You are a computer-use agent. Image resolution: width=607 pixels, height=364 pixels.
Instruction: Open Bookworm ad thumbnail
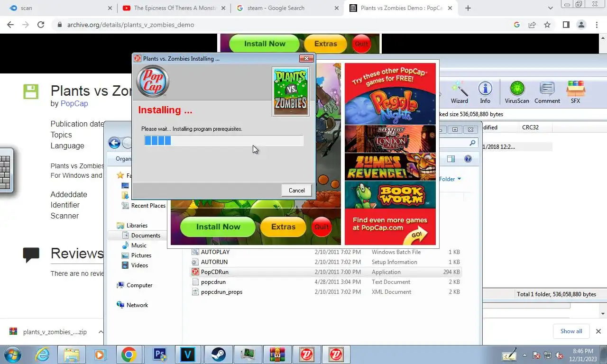coord(390,195)
